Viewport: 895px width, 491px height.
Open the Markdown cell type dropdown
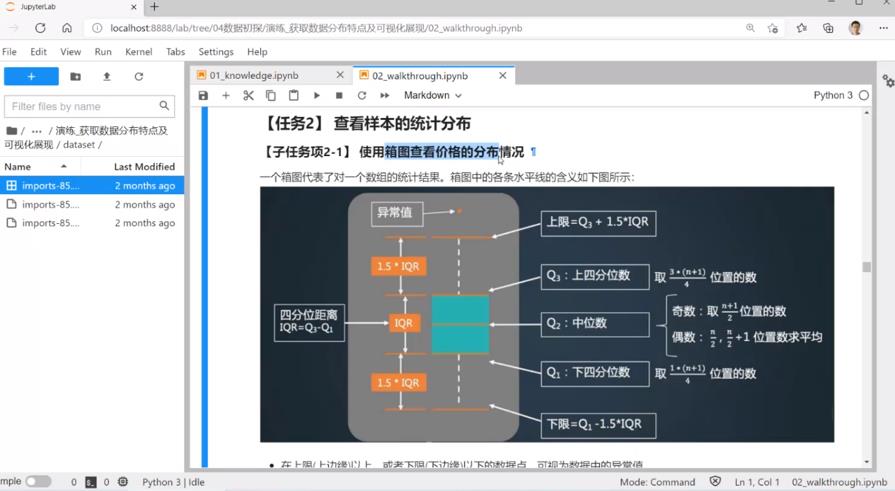point(432,96)
